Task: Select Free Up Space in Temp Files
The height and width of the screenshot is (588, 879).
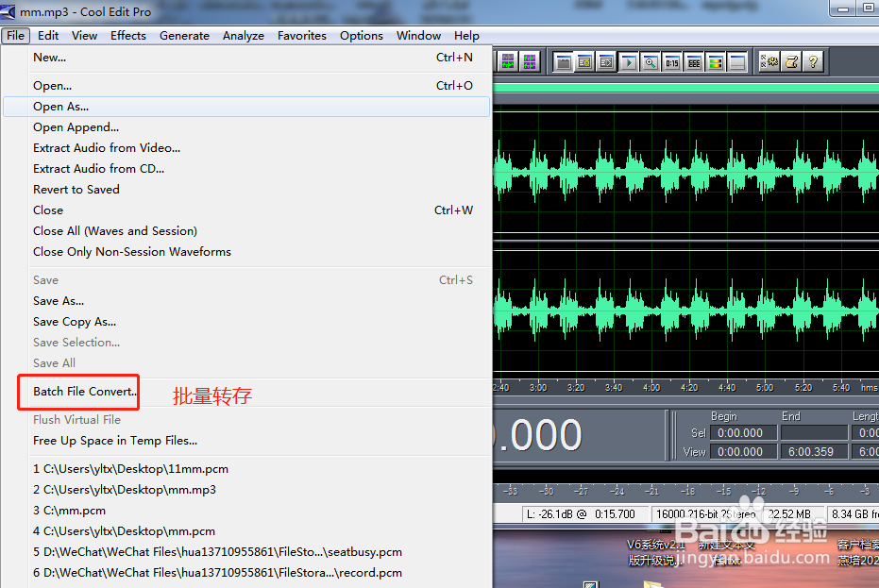Action: pos(115,440)
